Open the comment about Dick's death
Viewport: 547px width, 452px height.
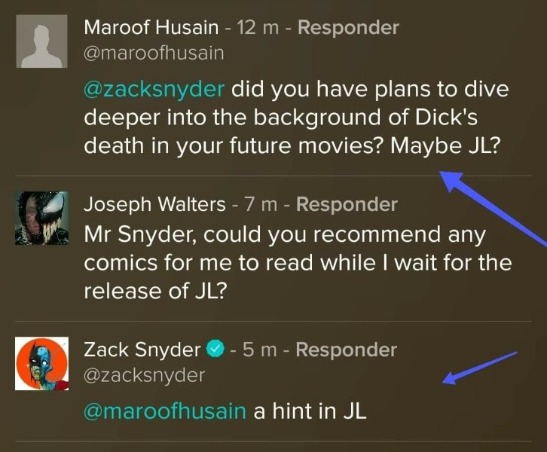tap(296, 118)
